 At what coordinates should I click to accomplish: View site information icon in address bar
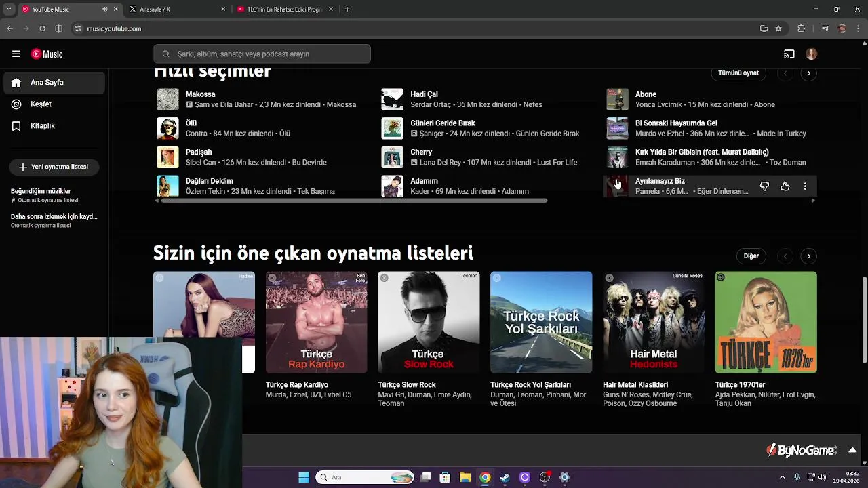point(78,28)
